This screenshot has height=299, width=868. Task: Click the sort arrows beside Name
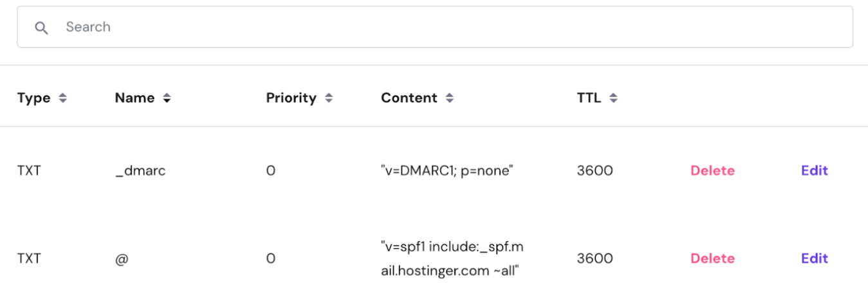point(167,98)
